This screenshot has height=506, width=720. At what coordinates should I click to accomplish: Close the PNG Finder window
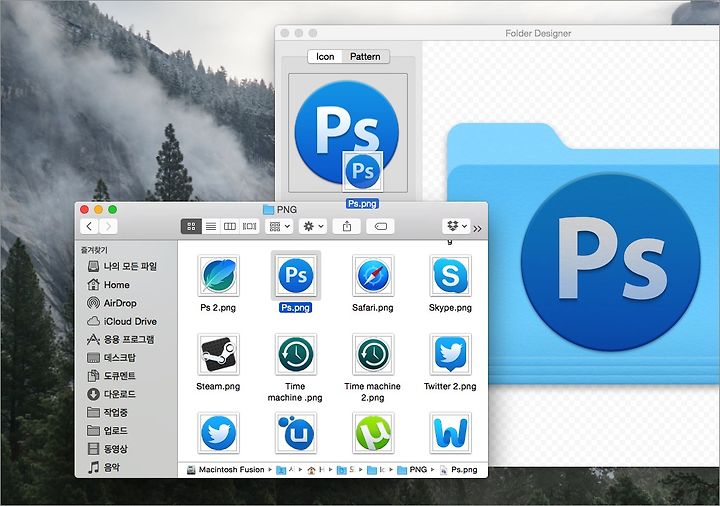pos(84,209)
